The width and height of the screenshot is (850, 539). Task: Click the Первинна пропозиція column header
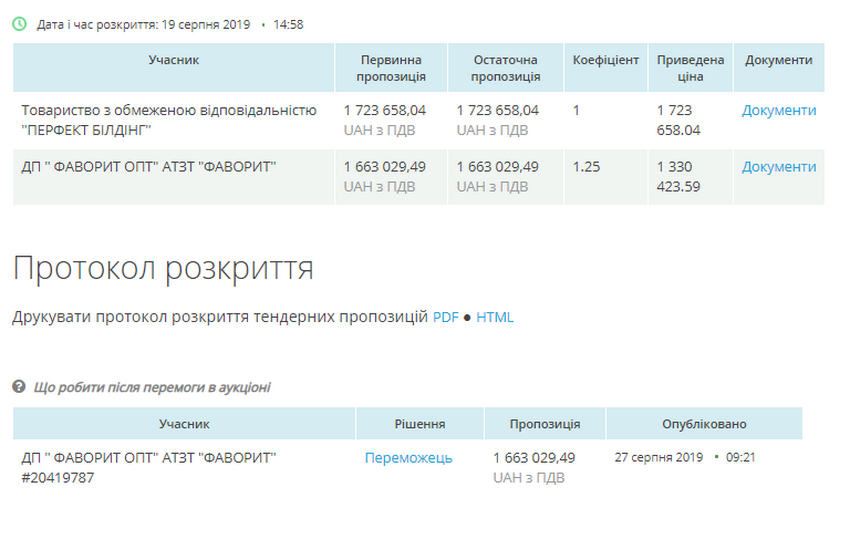[x=391, y=68]
